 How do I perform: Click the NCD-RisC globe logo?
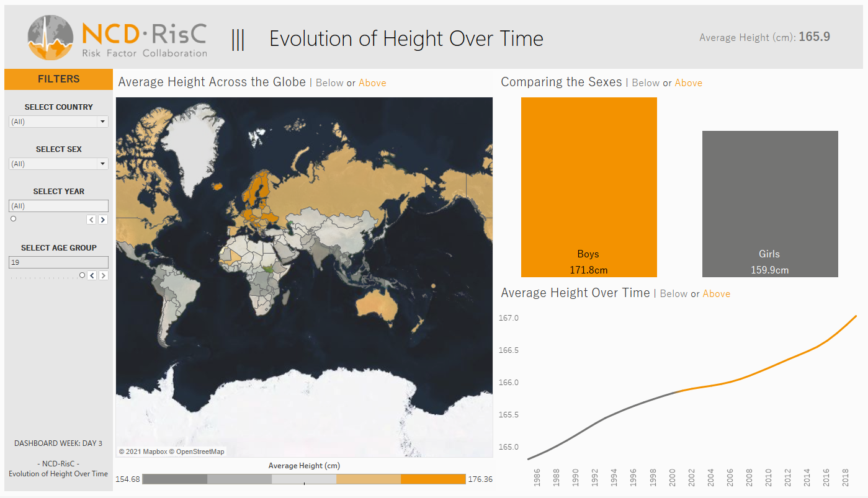pos(50,38)
